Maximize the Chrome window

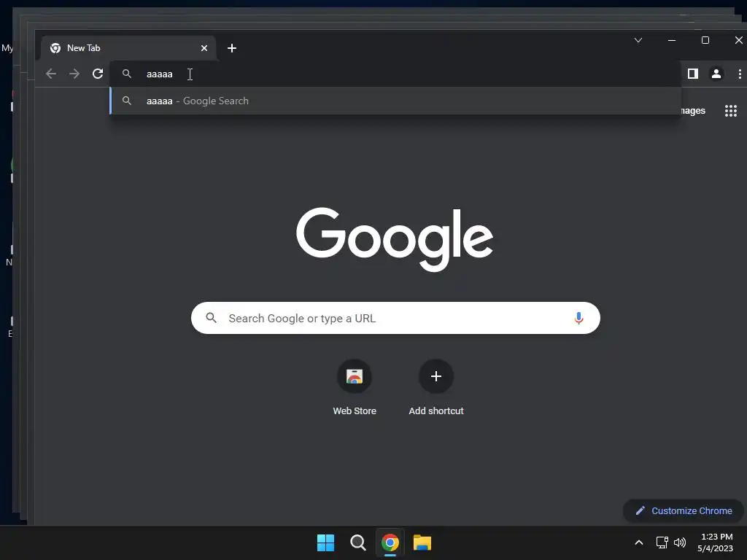pos(705,41)
